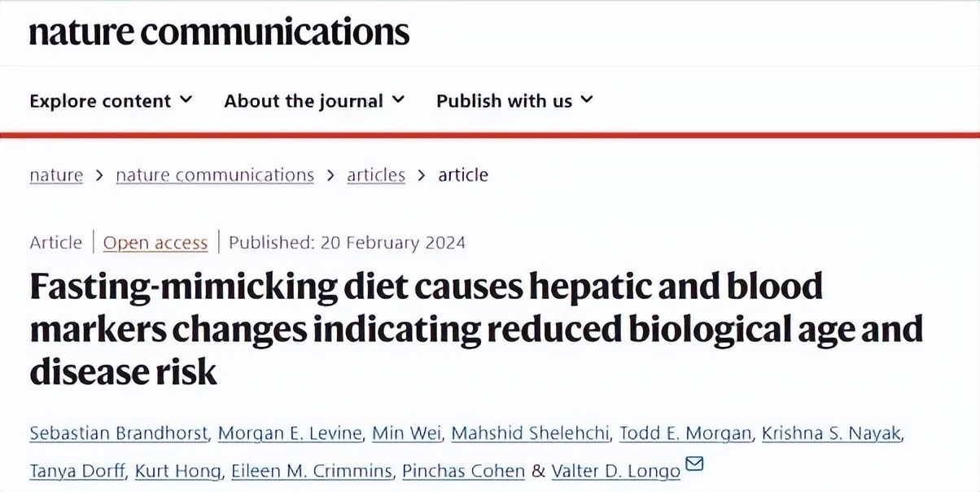The image size is (980, 492).
Task: Open author Krishna S. Nayak
Action: tap(832, 433)
